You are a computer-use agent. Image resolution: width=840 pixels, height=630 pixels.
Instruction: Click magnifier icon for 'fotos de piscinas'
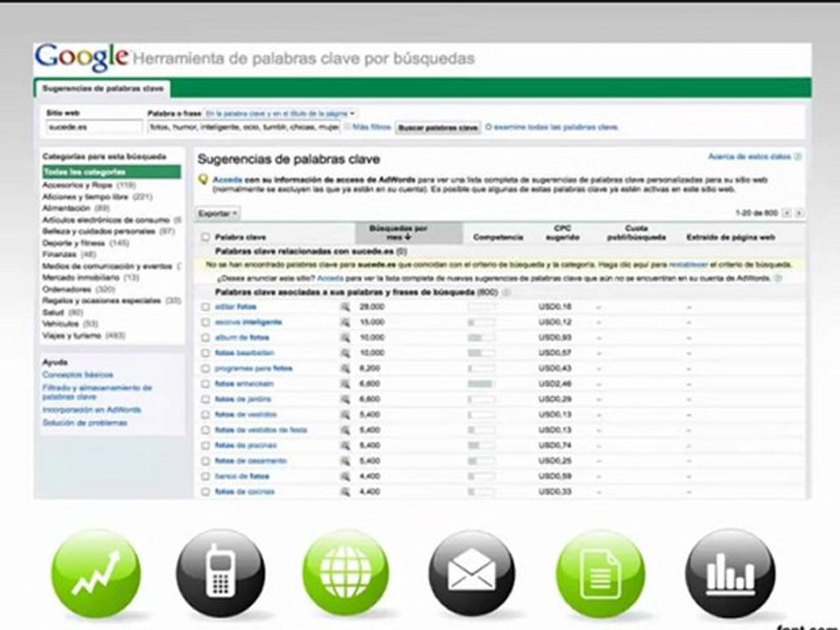tap(345, 445)
